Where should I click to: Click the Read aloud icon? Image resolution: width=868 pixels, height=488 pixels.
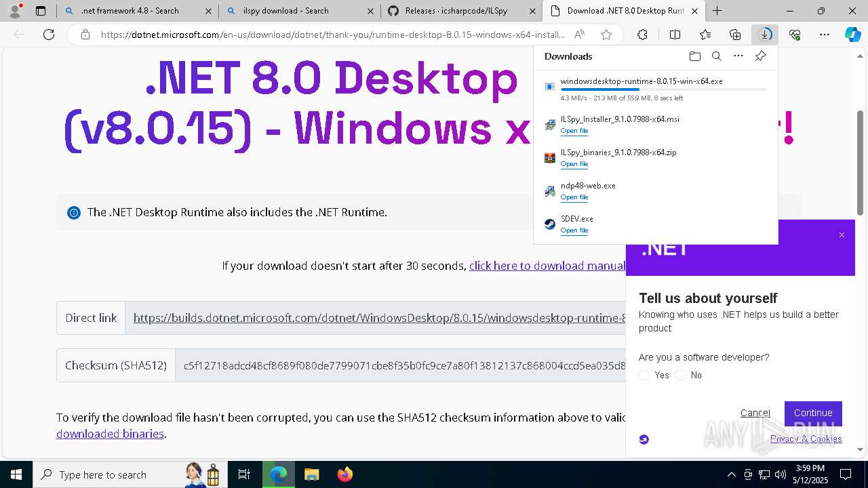[579, 35]
